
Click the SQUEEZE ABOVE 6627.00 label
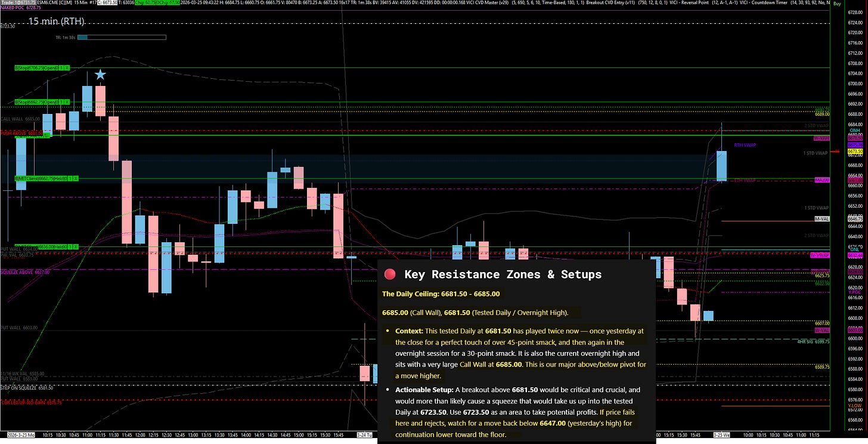[25, 272]
